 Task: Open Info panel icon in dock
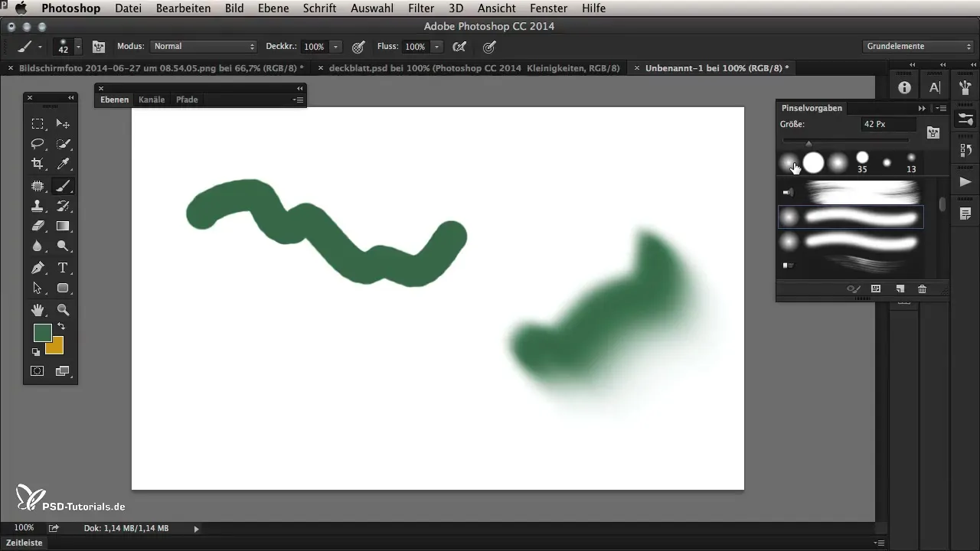pyautogui.click(x=904, y=87)
